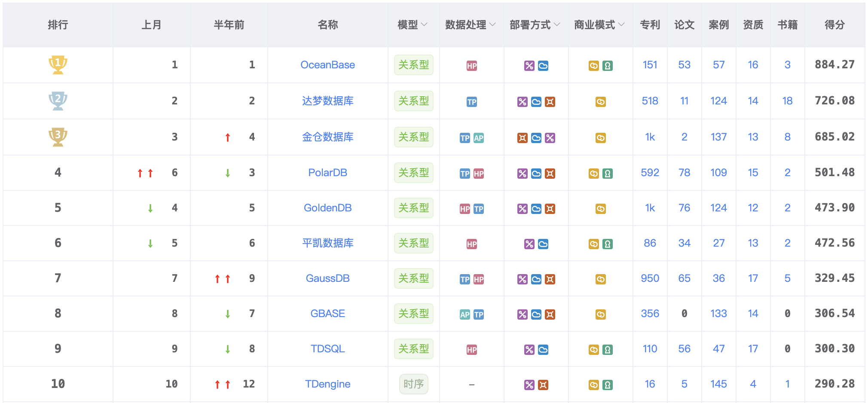
Task: Click the AP badge in GBASE row
Action: tap(465, 314)
